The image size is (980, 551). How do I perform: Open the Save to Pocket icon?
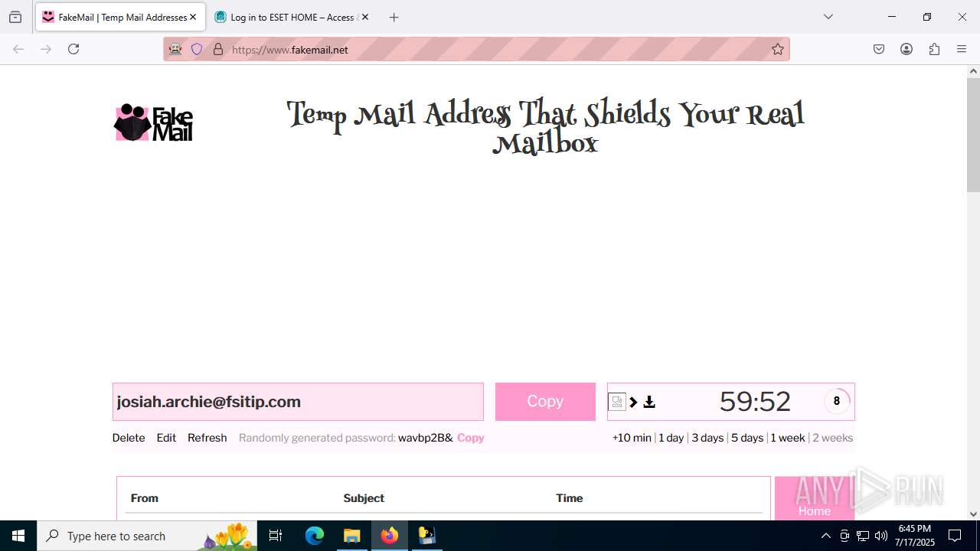(879, 49)
